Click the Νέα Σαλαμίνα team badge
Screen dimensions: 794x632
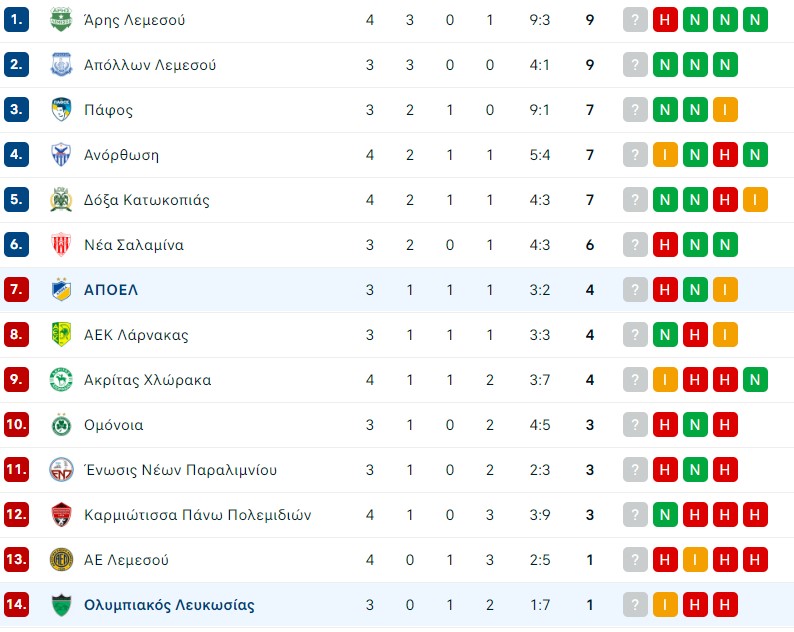61,245
